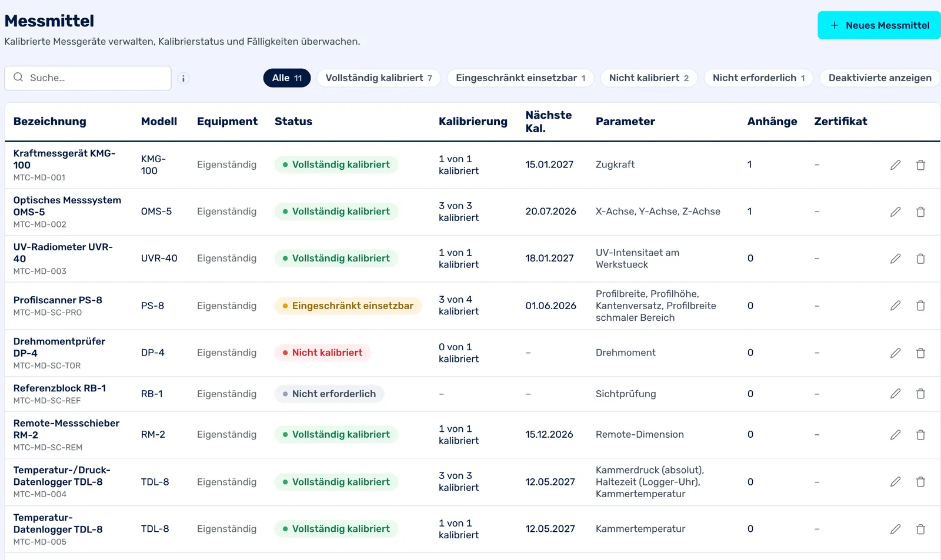Click the Eingeschränkt einsetzbar status badge
Screen dimensions: 941x560
point(348,306)
